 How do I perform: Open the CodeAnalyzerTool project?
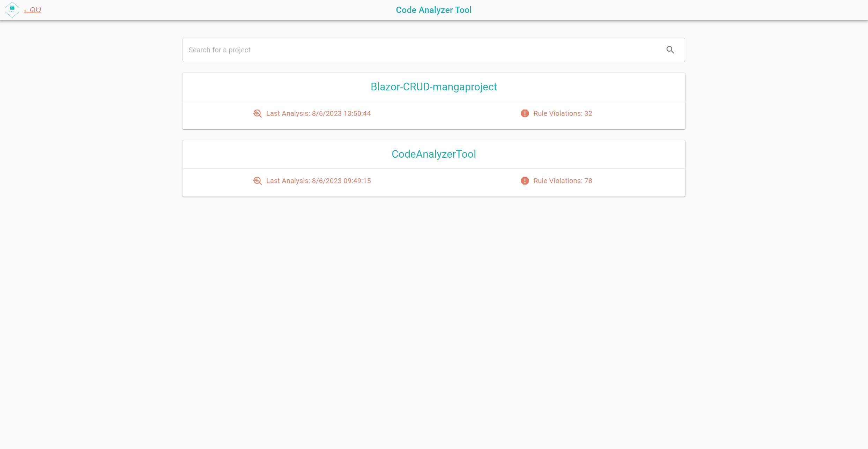tap(433, 154)
